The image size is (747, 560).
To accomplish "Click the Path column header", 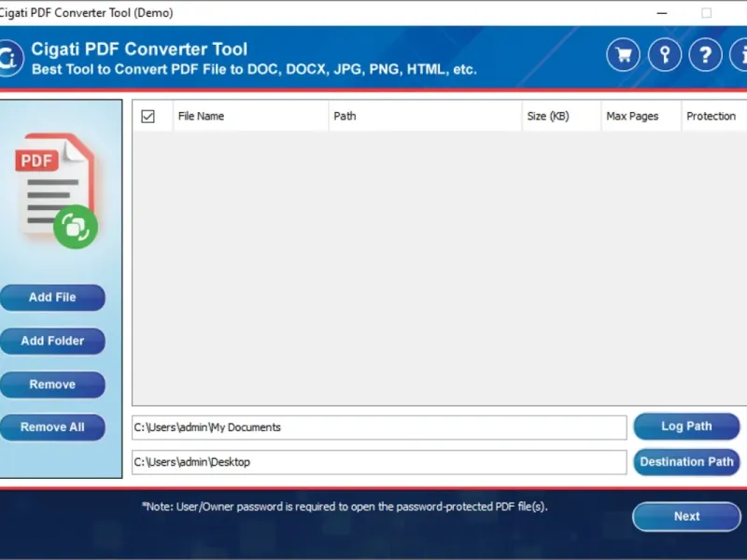I will [x=426, y=116].
